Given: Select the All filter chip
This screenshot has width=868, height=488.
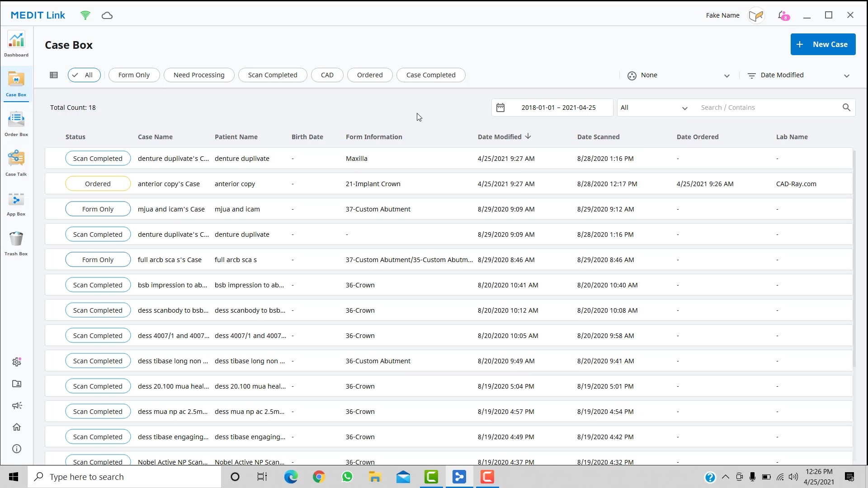Looking at the screenshot, I should click(84, 75).
